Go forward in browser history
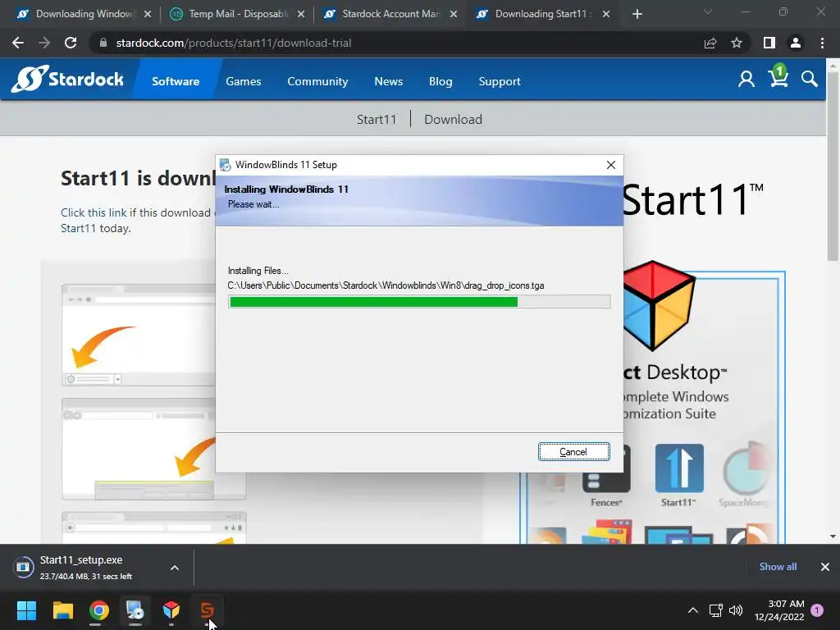840x630 pixels. [44, 43]
